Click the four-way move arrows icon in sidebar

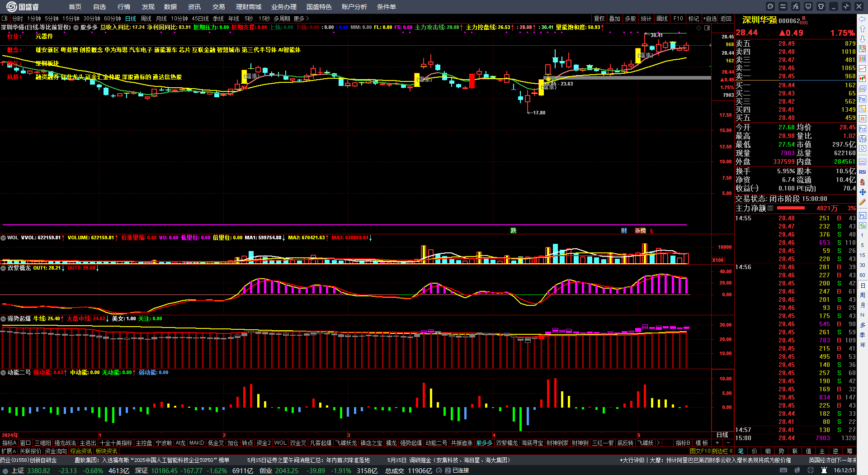tap(863, 192)
